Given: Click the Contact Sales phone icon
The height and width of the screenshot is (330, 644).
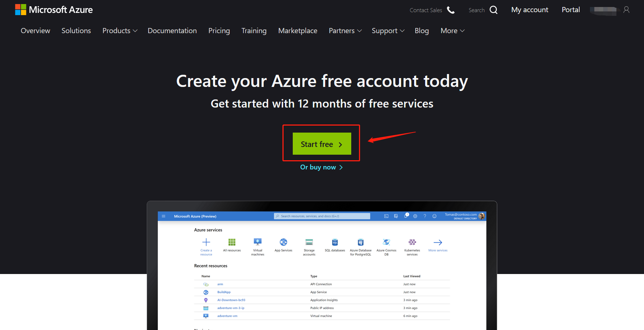Looking at the screenshot, I should [451, 10].
